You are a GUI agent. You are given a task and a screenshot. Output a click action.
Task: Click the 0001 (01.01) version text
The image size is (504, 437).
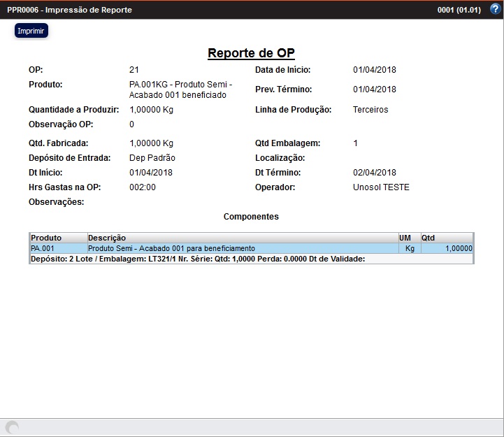(459, 10)
